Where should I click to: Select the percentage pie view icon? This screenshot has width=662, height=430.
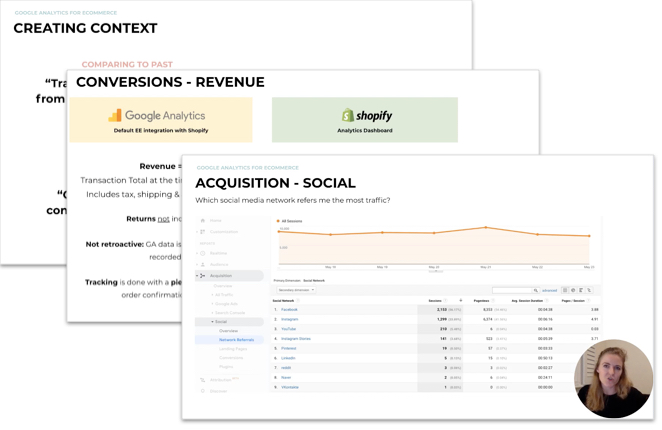pos(573,290)
